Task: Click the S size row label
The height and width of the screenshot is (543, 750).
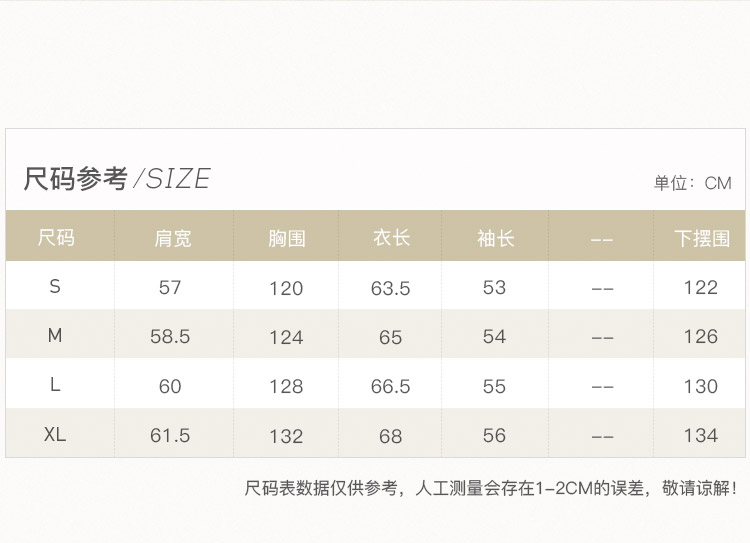Action: (x=55, y=287)
